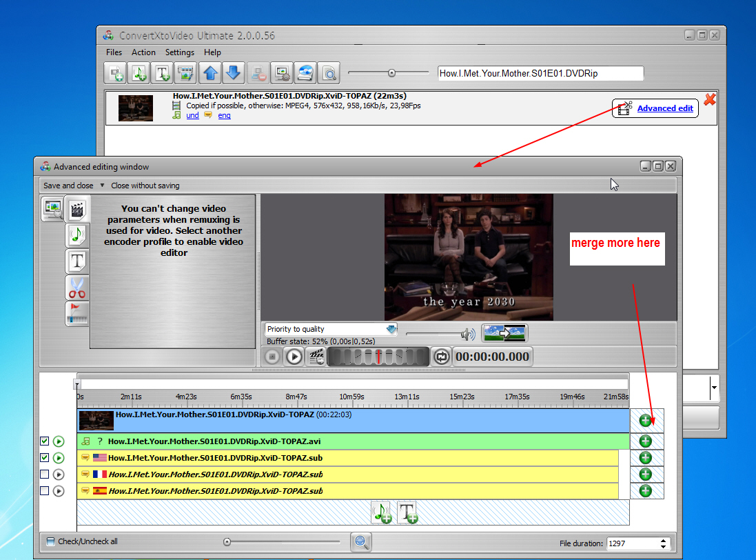Uncheck the .avi audio track checkbox

click(x=44, y=441)
